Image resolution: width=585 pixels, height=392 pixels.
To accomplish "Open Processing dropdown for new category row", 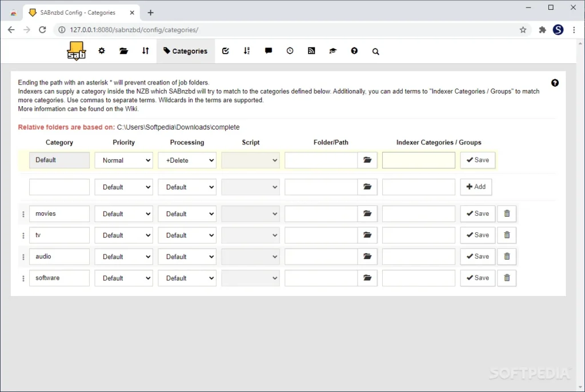I will pyautogui.click(x=187, y=187).
